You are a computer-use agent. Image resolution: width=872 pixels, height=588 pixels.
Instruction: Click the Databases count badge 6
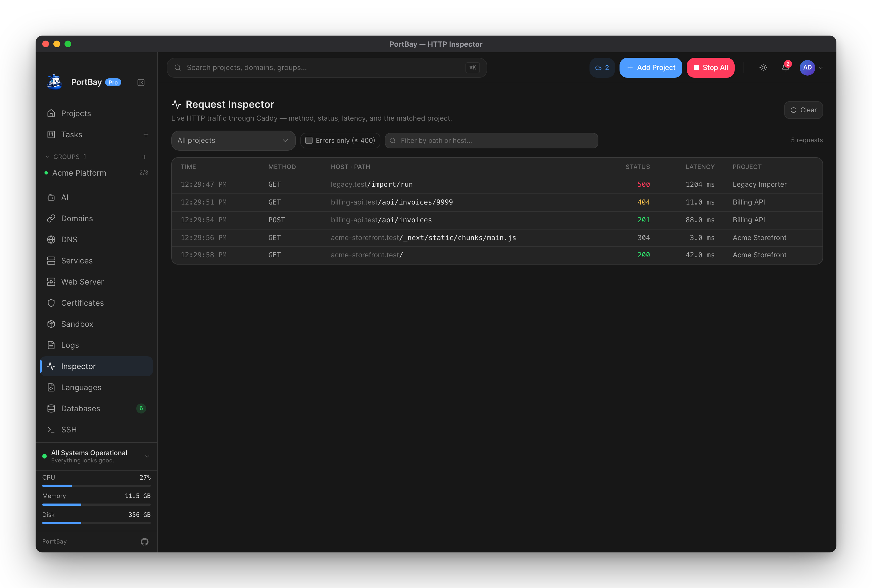[141, 408]
